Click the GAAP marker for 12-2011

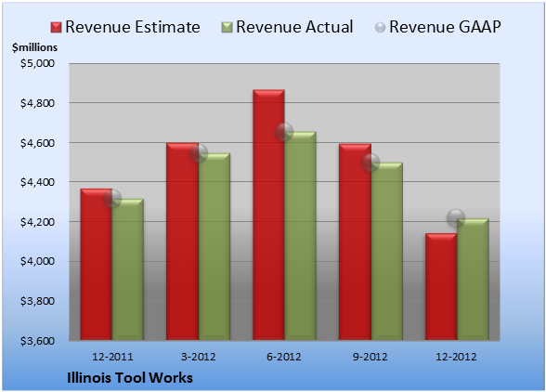pyautogui.click(x=112, y=199)
